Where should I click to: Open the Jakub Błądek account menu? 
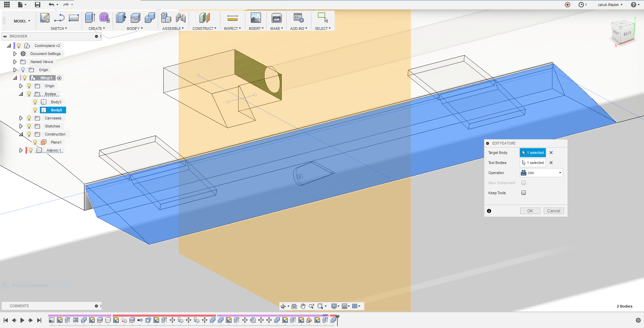(x=610, y=5)
